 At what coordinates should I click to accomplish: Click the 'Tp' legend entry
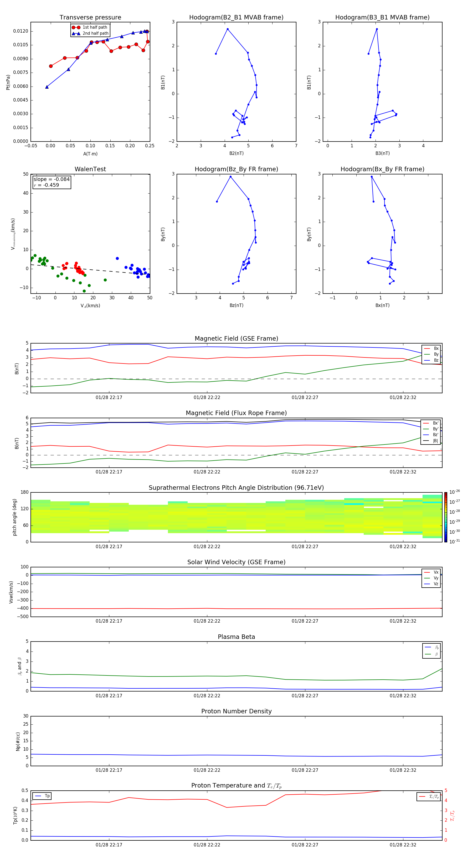click(x=42, y=796)
